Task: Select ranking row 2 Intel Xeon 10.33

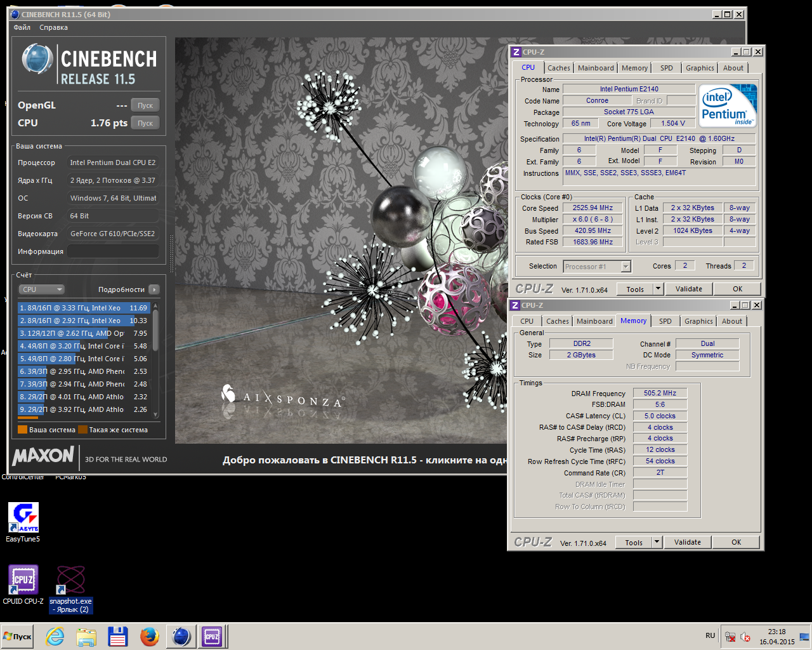Action: pyautogui.click(x=84, y=321)
